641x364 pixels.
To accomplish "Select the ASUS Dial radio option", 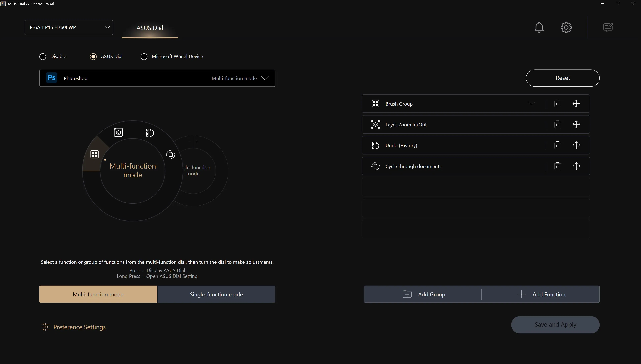I will (x=93, y=57).
